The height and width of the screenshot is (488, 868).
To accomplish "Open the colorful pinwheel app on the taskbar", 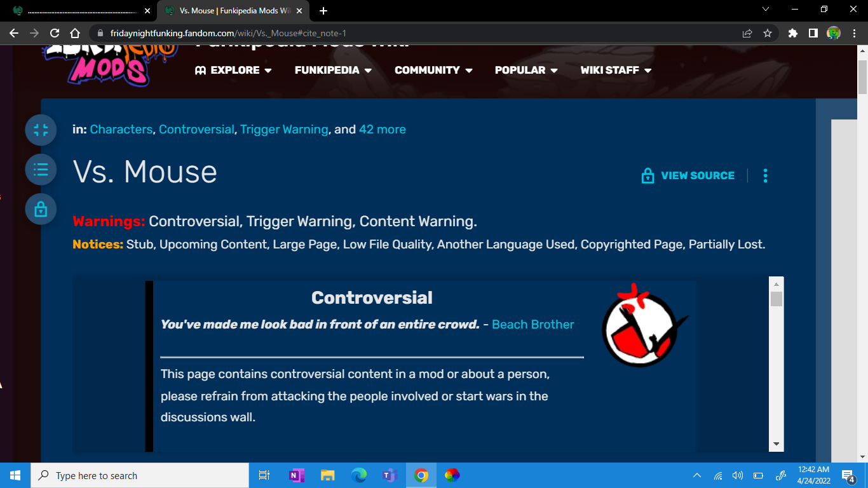I will 452,475.
